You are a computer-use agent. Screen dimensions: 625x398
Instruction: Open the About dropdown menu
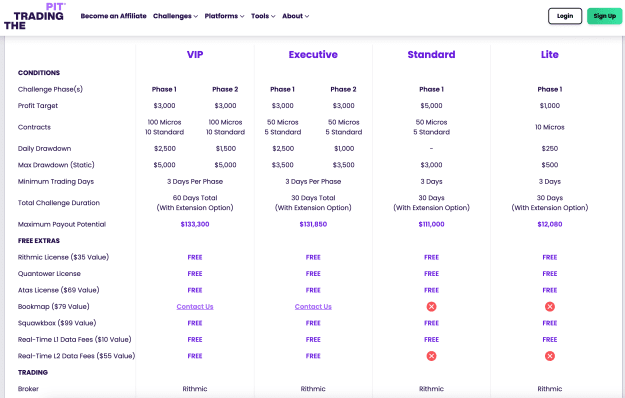pos(295,16)
